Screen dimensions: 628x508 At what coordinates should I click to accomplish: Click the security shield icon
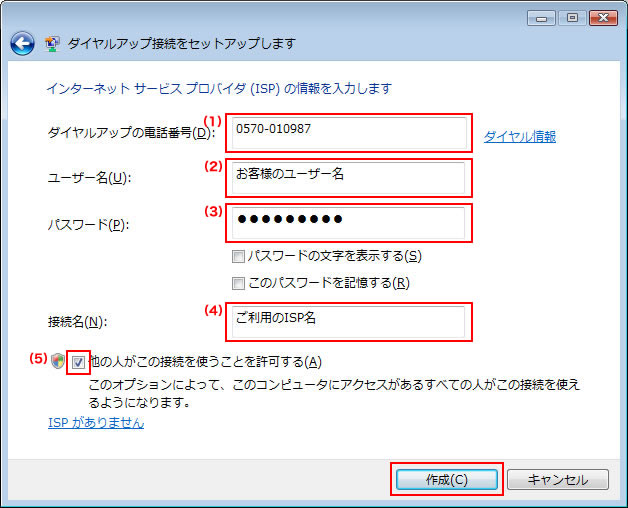click(x=58, y=361)
